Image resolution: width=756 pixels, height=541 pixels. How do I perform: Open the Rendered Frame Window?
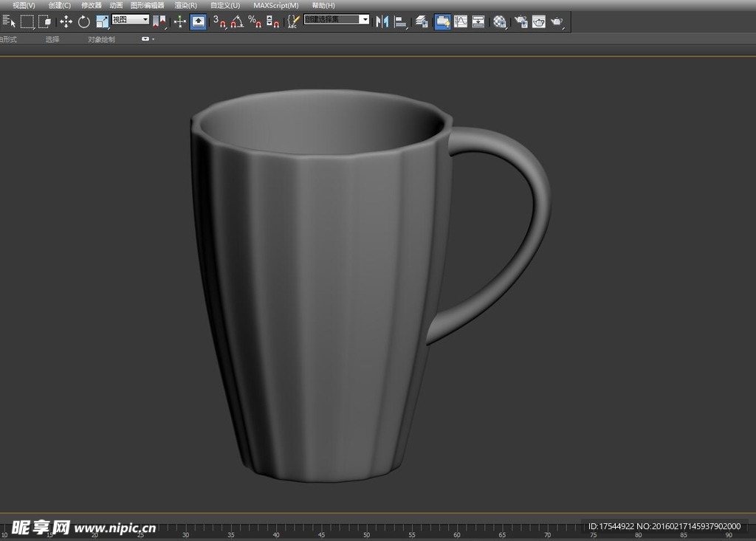tap(538, 21)
